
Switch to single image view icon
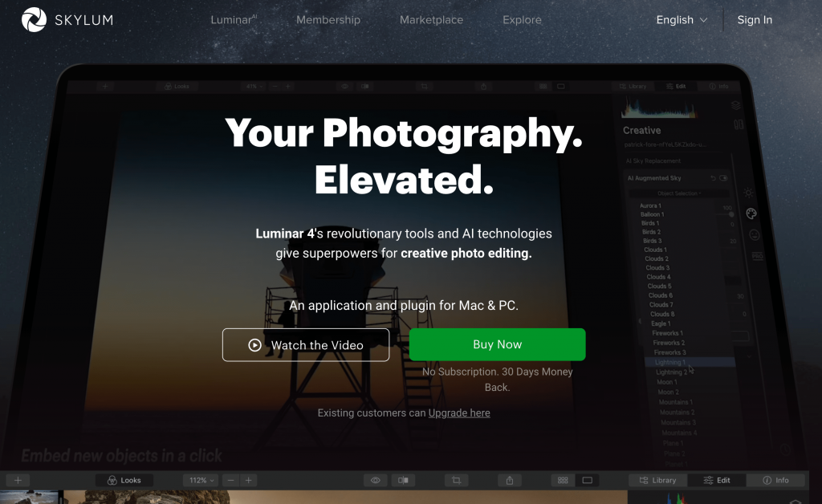coord(587,480)
